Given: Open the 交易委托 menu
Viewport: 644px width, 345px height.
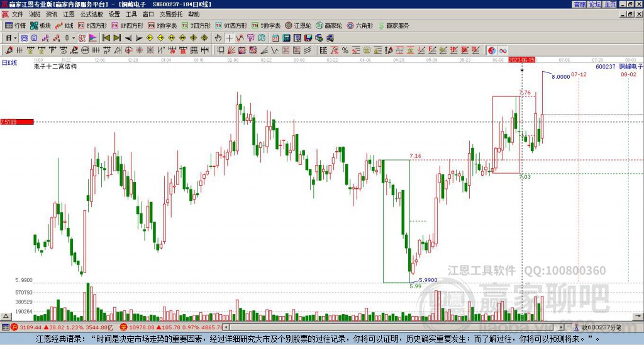Looking at the screenshot, I should [171, 14].
